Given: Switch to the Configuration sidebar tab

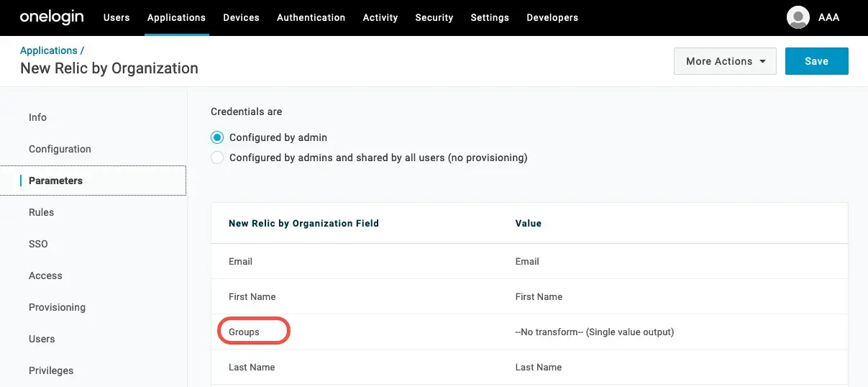Looking at the screenshot, I should tap(60, 149).
